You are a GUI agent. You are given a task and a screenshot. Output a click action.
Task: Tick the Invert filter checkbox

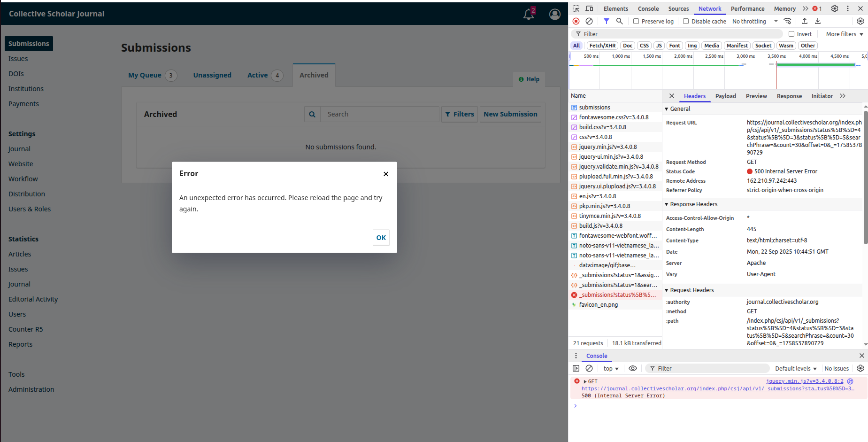791,34
